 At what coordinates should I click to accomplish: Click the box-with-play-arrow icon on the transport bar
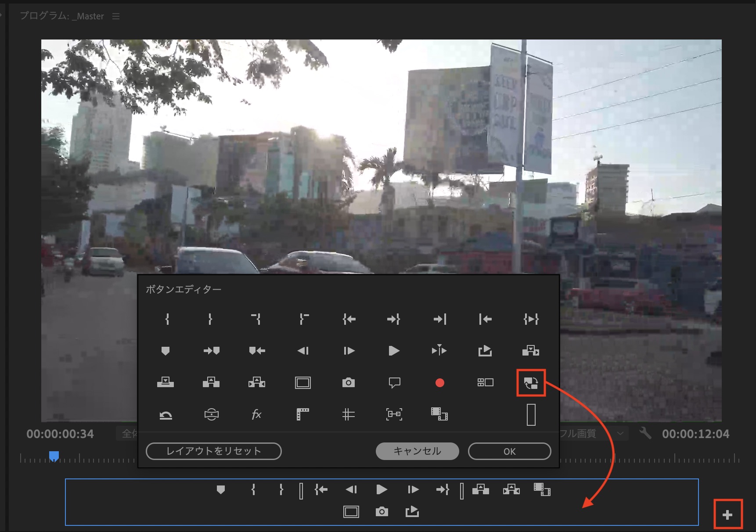click(412, 511)
